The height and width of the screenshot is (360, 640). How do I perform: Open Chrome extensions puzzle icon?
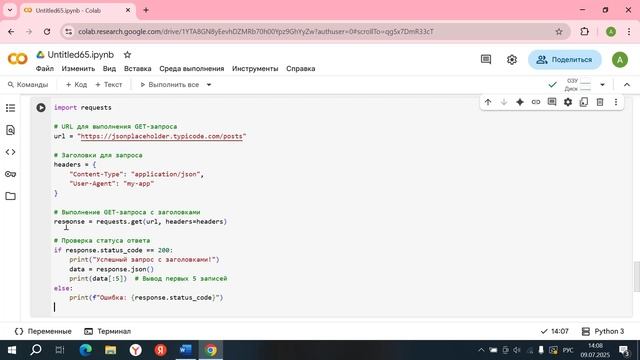[x=584, y=31]
